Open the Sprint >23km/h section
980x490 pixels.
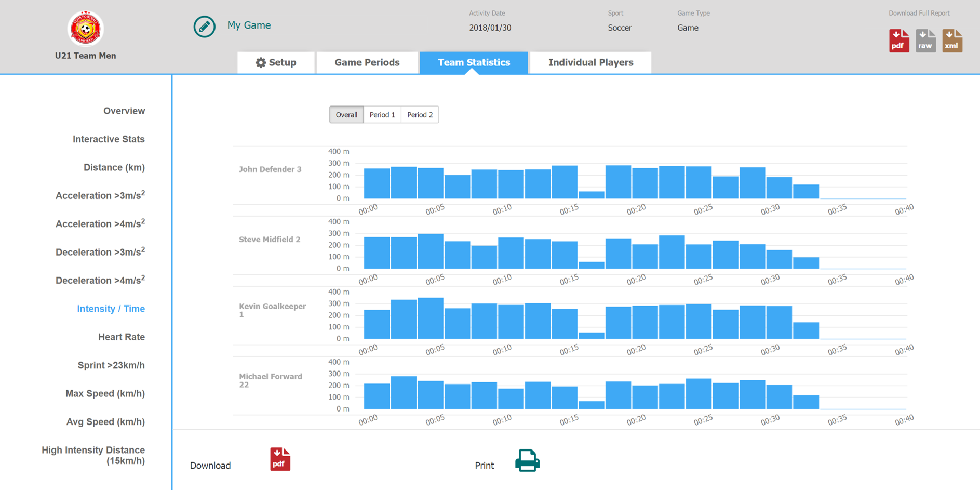(111, 365)
